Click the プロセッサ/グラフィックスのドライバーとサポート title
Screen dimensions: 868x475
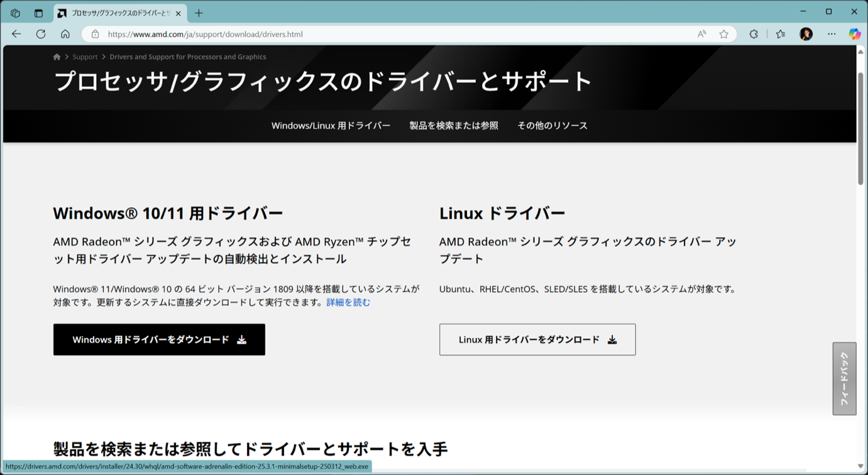(x=323, y=82)
